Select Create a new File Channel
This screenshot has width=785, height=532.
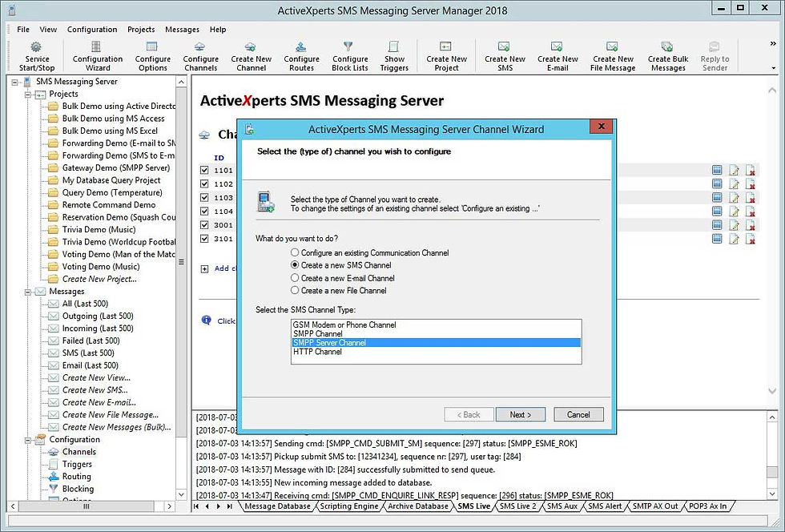[295, 290]
